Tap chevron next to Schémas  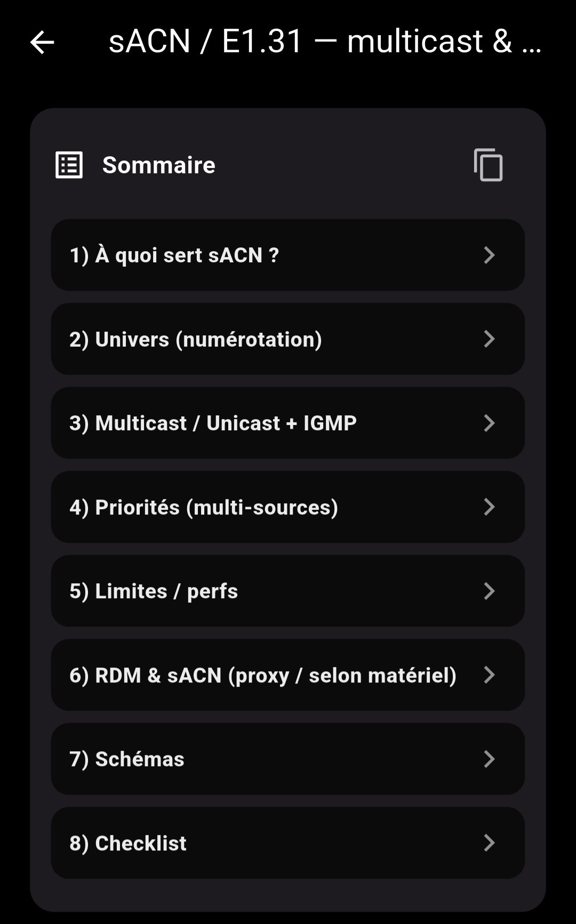489,759
